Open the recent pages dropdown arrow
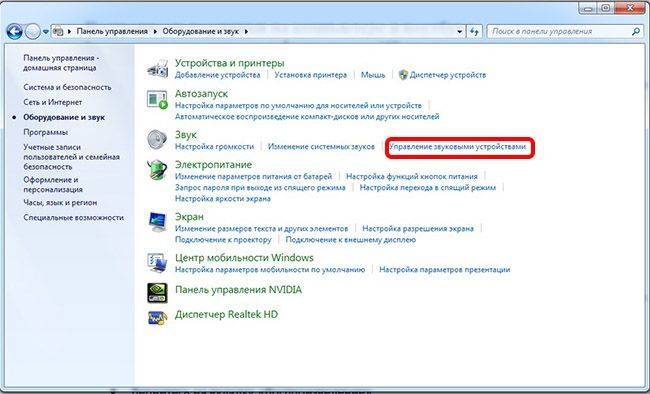 click(46, 32)
